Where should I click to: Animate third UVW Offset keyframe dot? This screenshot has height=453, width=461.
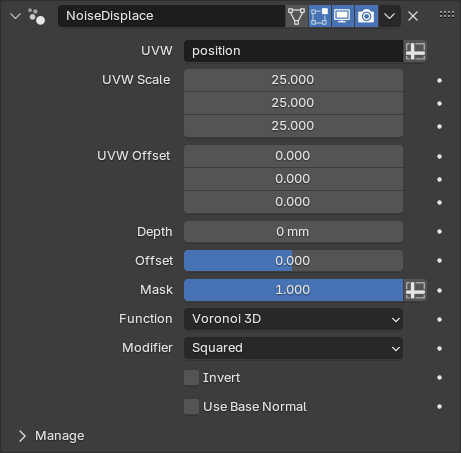coord(439,202)
